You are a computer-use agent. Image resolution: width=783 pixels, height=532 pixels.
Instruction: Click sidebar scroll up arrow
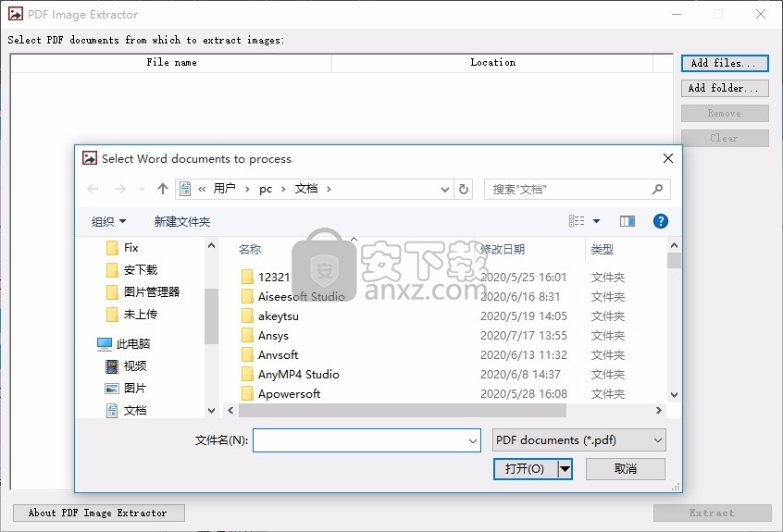pyautogui.click(x=211, y=245)
